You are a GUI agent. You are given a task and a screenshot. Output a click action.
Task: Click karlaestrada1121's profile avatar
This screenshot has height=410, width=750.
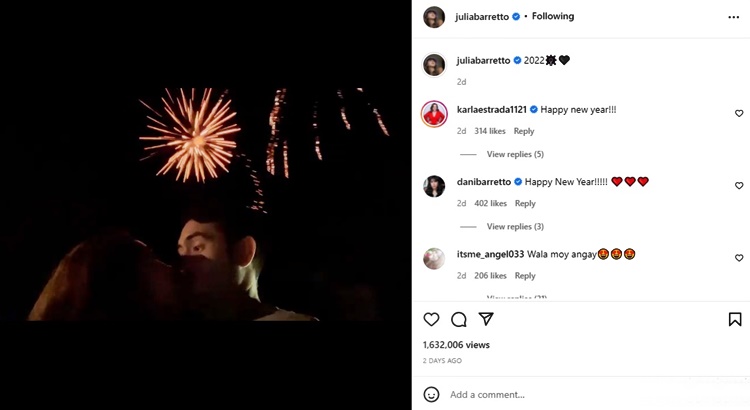click(x=434, y=113)
